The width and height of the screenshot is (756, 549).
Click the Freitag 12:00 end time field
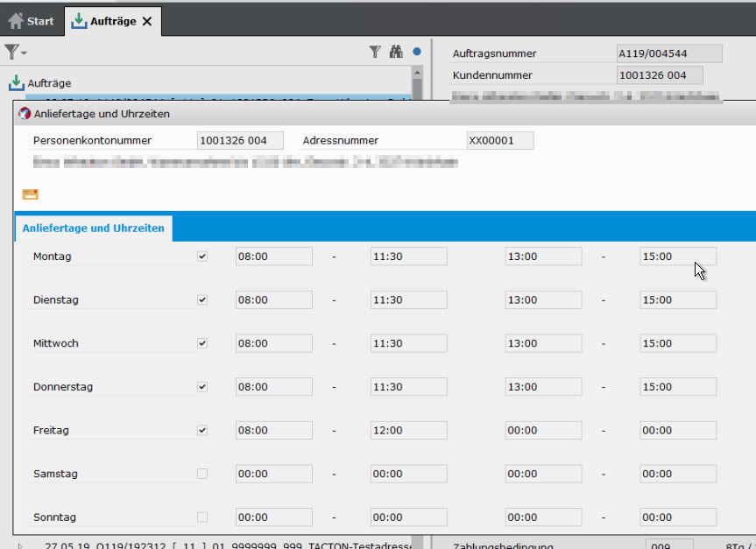(x=408, y=430)
